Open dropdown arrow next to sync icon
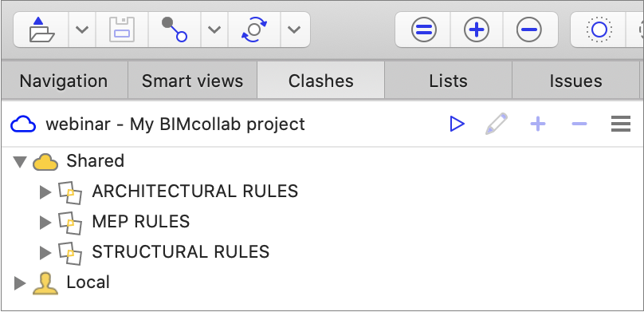 tap(294, 30)
